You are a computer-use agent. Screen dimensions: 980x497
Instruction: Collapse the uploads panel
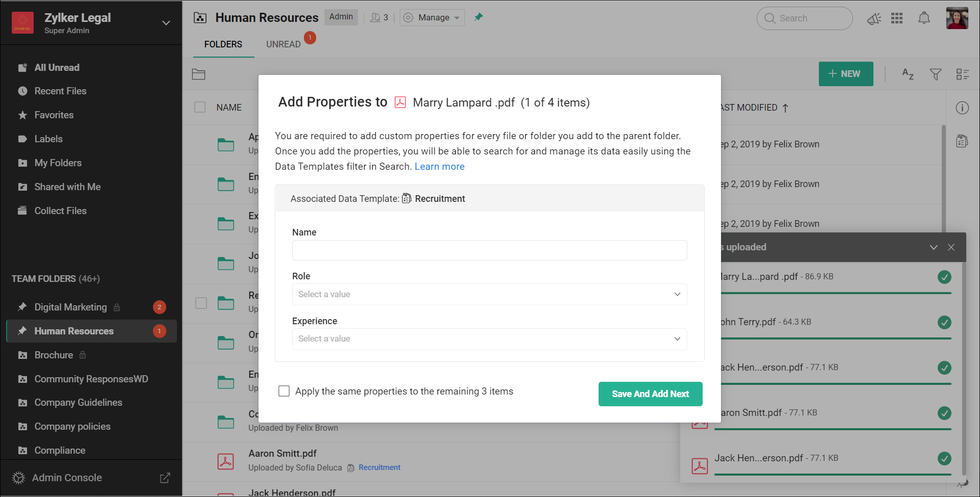coord(934,247)
